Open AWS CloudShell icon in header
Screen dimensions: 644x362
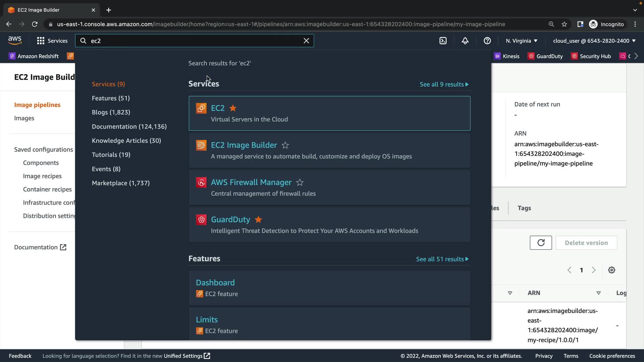(443, 41)
